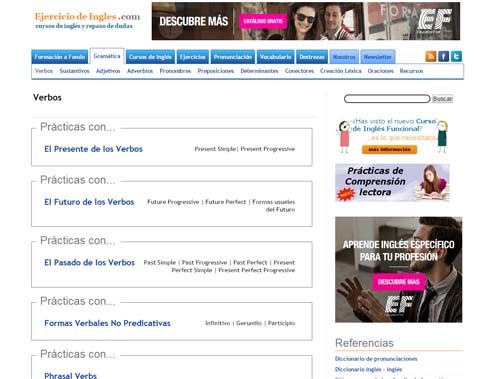Open the Facebook page icon
Image resolution: width=500 pixels, height=379 pixels.
(x=443, y=56)
